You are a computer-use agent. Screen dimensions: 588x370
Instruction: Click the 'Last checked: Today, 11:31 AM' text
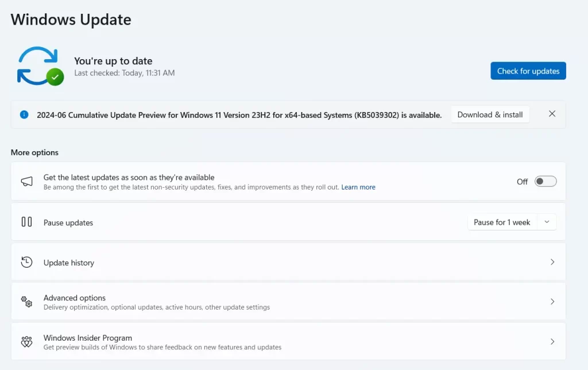point(125,73)
